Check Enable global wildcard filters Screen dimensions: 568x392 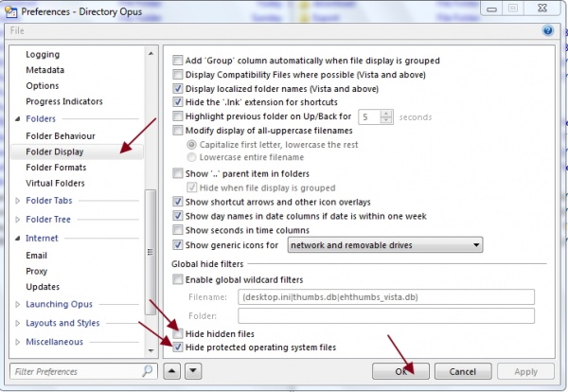[178, 279]
